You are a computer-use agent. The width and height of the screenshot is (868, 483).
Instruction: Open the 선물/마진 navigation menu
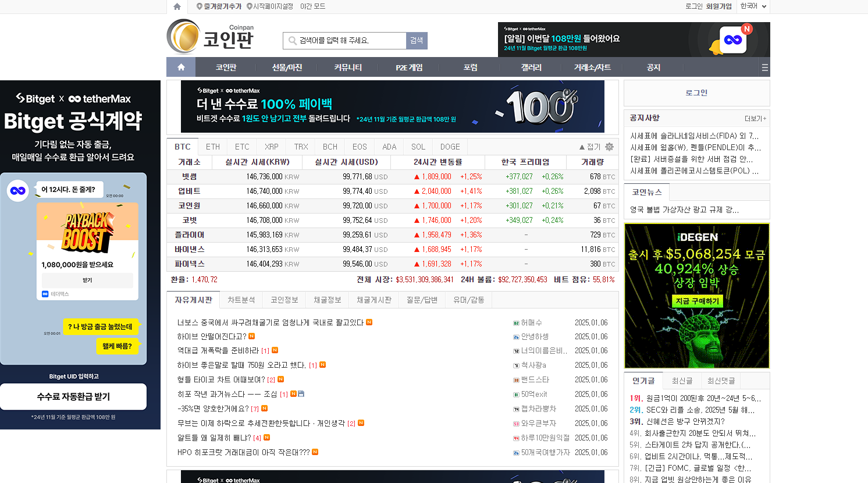(x=287, y=68)
